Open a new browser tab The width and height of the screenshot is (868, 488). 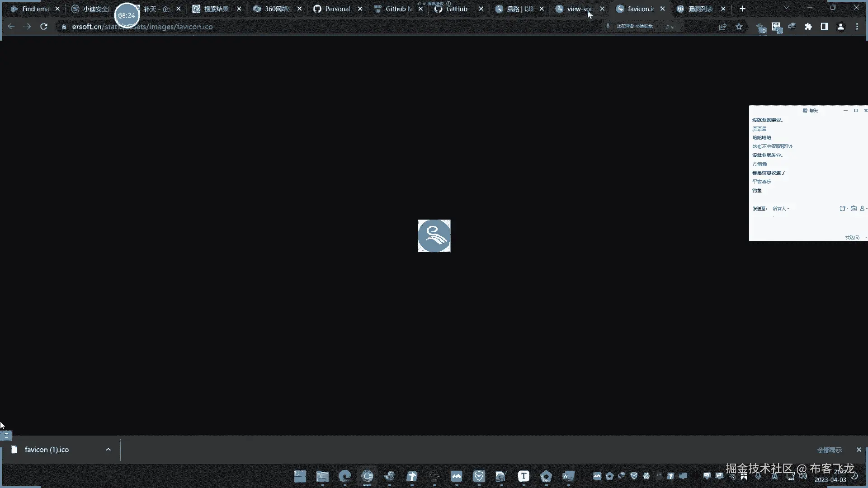pos(742,9)
